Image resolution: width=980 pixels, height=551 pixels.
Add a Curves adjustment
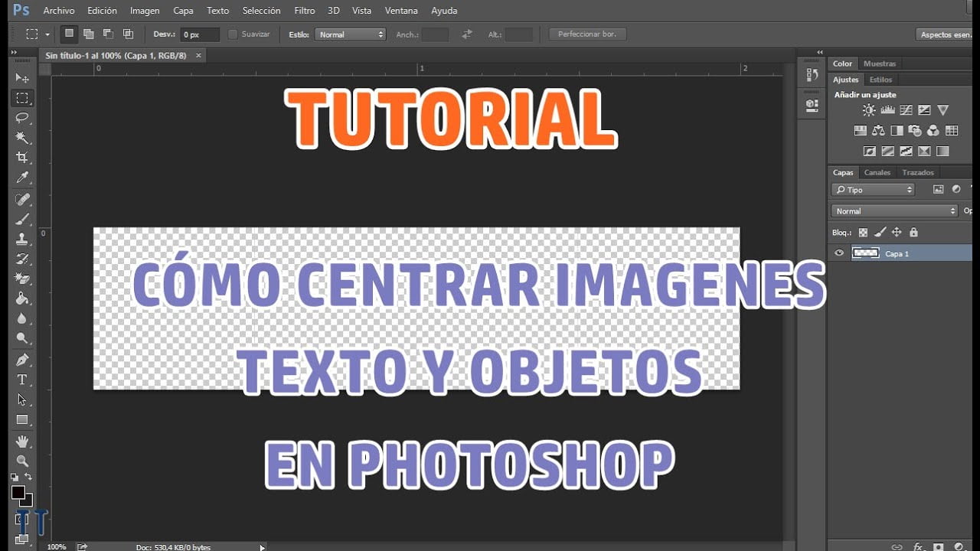point(906,111)
